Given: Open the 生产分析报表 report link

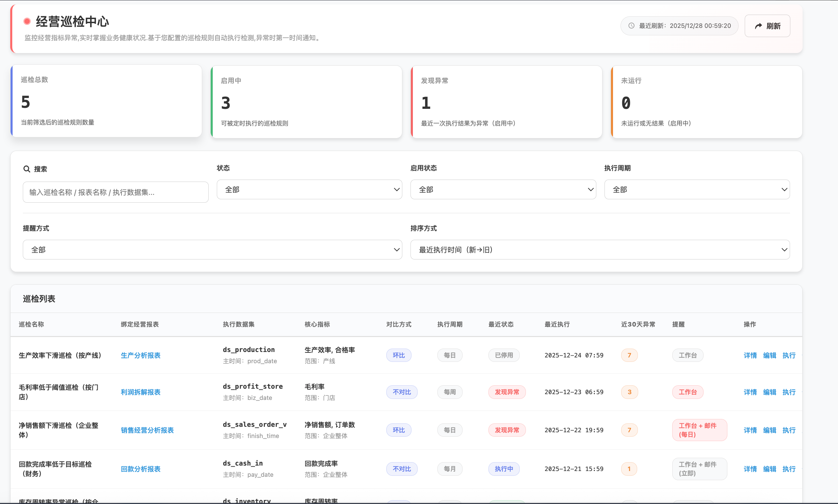Looking at the screenshot, I should 141,355.
